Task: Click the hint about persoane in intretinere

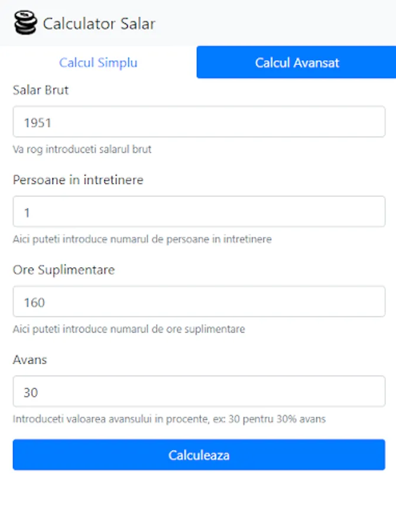Action: pos(142,239)
